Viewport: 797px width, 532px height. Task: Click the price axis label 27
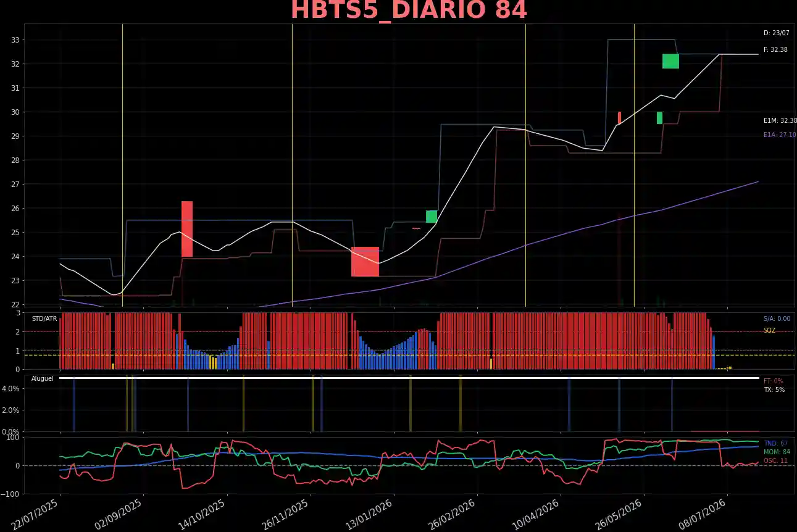(x=15, y=185)
